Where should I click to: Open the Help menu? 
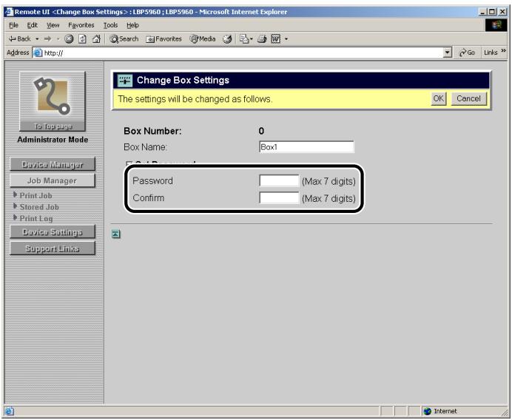(132, 25)
